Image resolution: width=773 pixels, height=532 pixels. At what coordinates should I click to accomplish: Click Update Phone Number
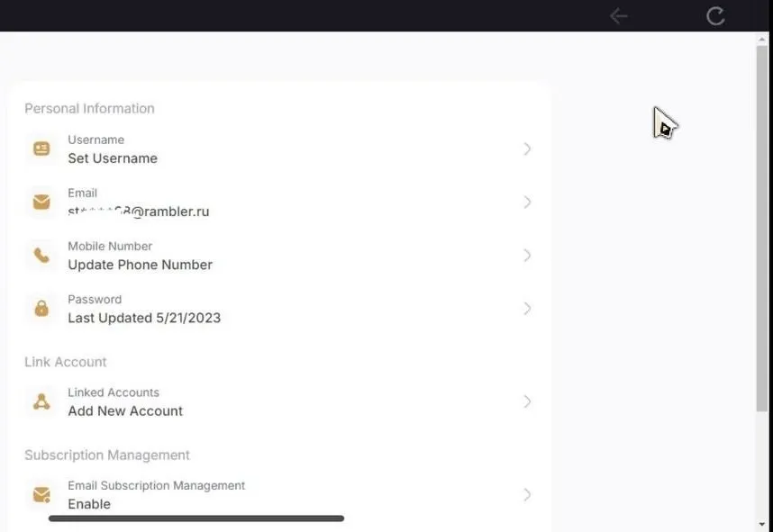[x=140, y=265]
